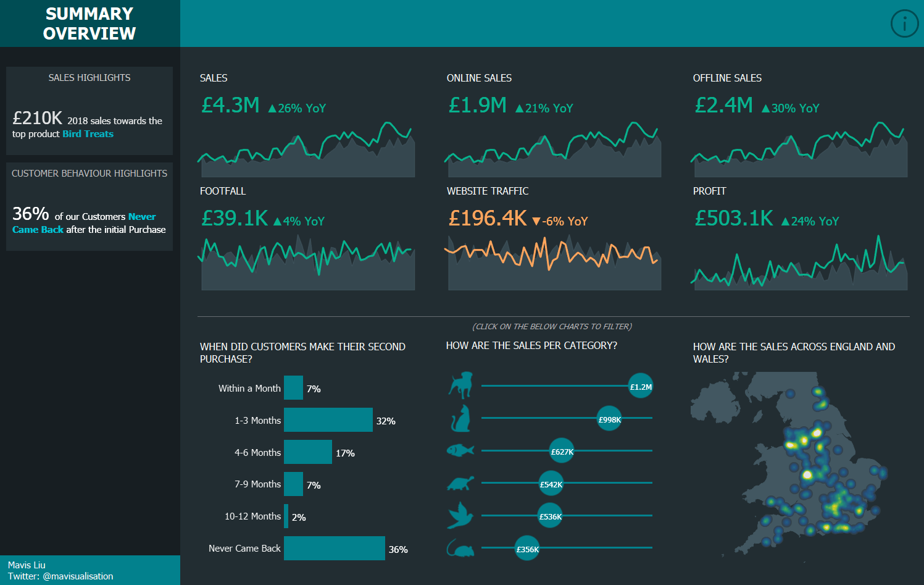Viewport: 924px width, 585px height.
Task: Select the Never Came Back bar
Action: click(335, 549)
